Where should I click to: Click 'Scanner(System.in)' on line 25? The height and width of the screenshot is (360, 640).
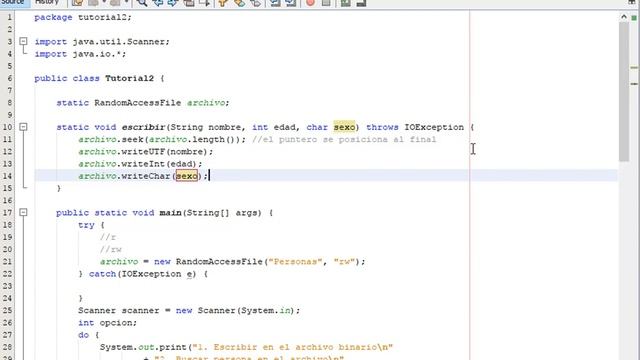click(x=247, y=311)
